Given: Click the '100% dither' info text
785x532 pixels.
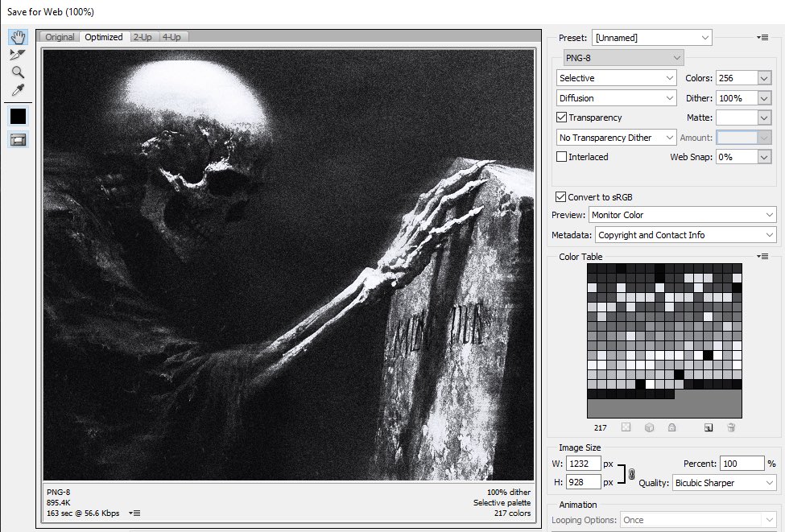Looking at the screenshot, I should [x=509, y=492].
